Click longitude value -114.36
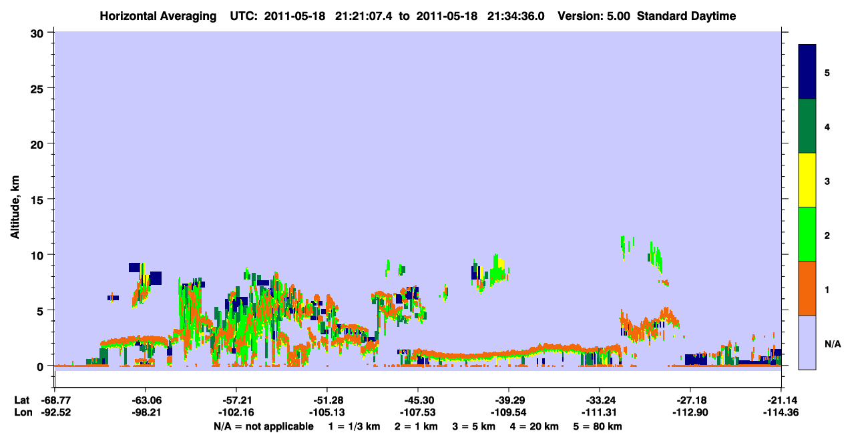This screenshot has width=868, height=445. pyautogui.click(x=781, y=412)
